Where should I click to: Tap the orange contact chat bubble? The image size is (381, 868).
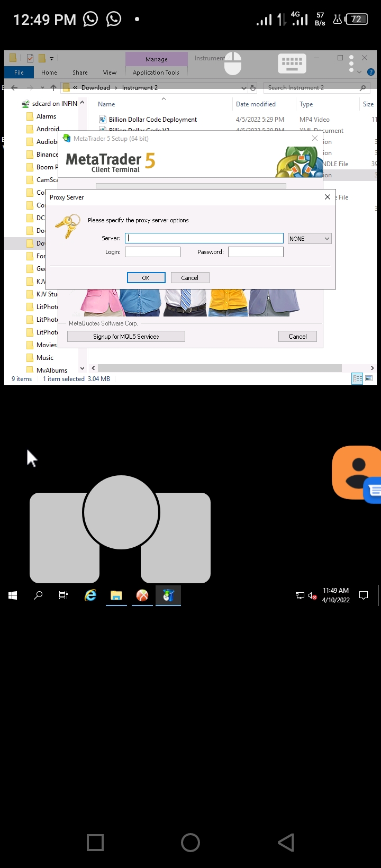pyautogui.click(x=356, y=473)
